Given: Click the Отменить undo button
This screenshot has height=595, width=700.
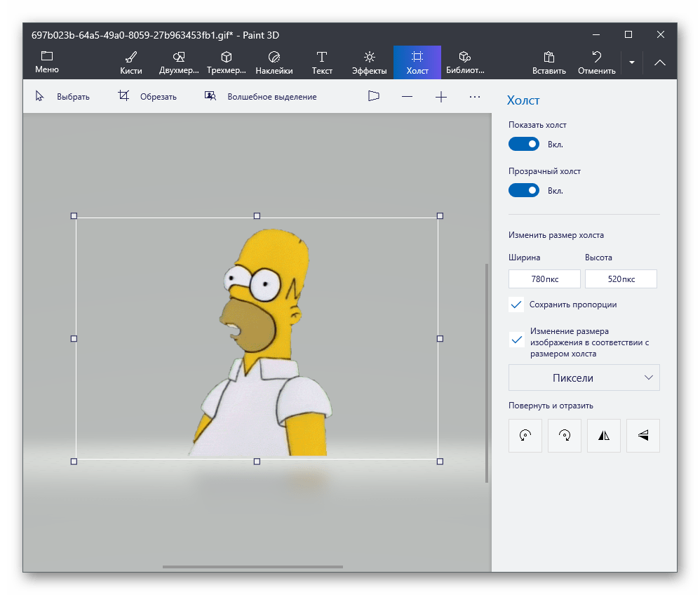Looking at the screenshot, I should point(597,62).
